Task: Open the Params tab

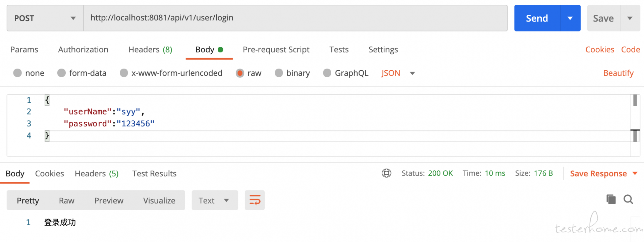Action: point(24,50)
